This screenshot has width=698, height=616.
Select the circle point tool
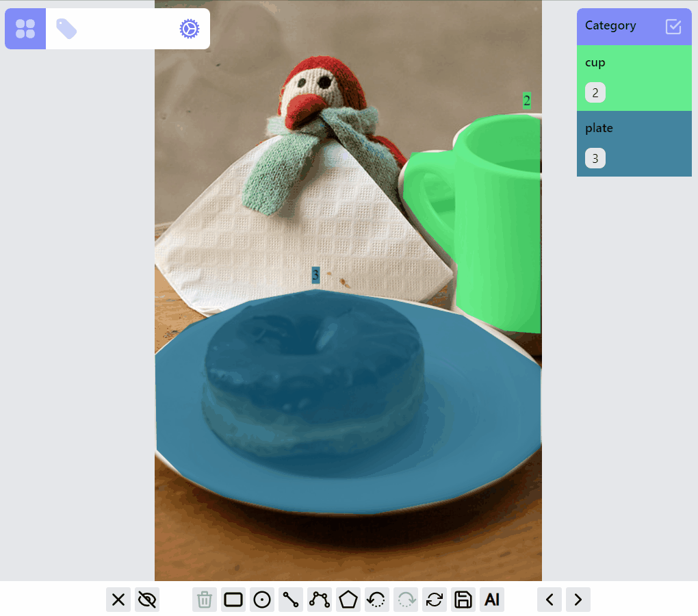(262, 600)
